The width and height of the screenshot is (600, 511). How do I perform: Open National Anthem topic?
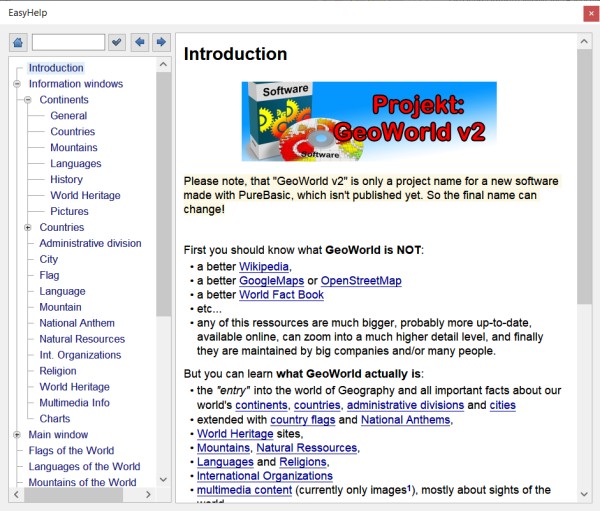pos(77,323)
